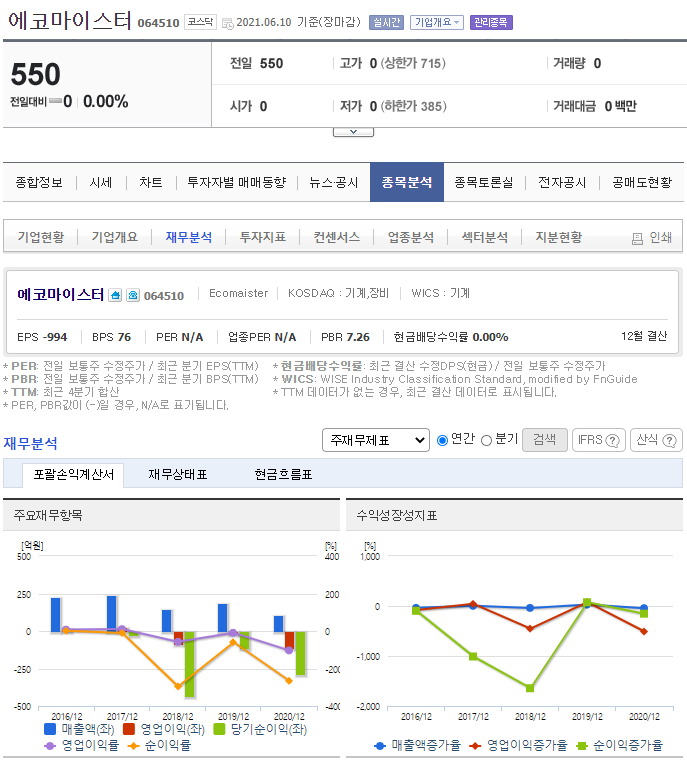
Task: Click the 2017/12 blue revenue bar
Action: pyautogui.click(x=111, y=614)
